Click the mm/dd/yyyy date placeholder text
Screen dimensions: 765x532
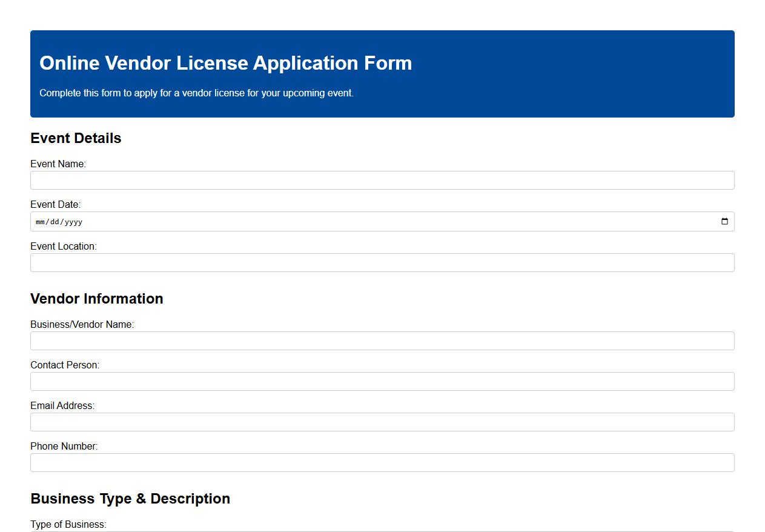(x=59, y=221)
